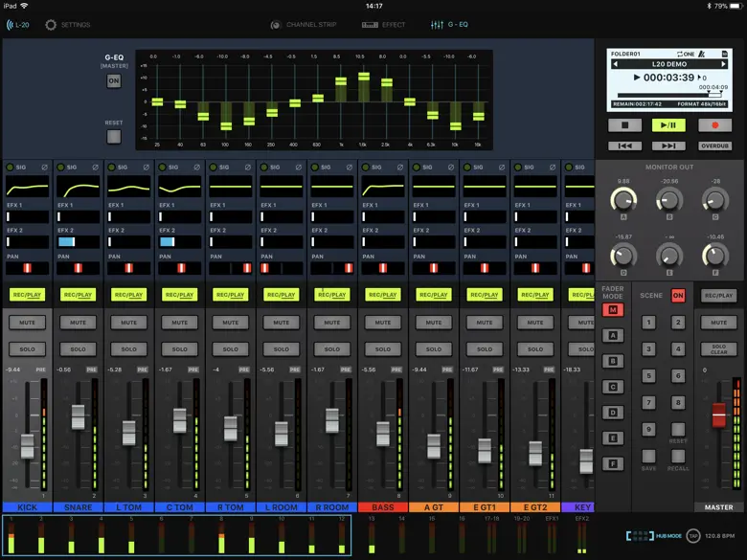747x560 pixels.
Task: Mute the SNARE channel
Action: pyautogui.click(x=78, y=323)
